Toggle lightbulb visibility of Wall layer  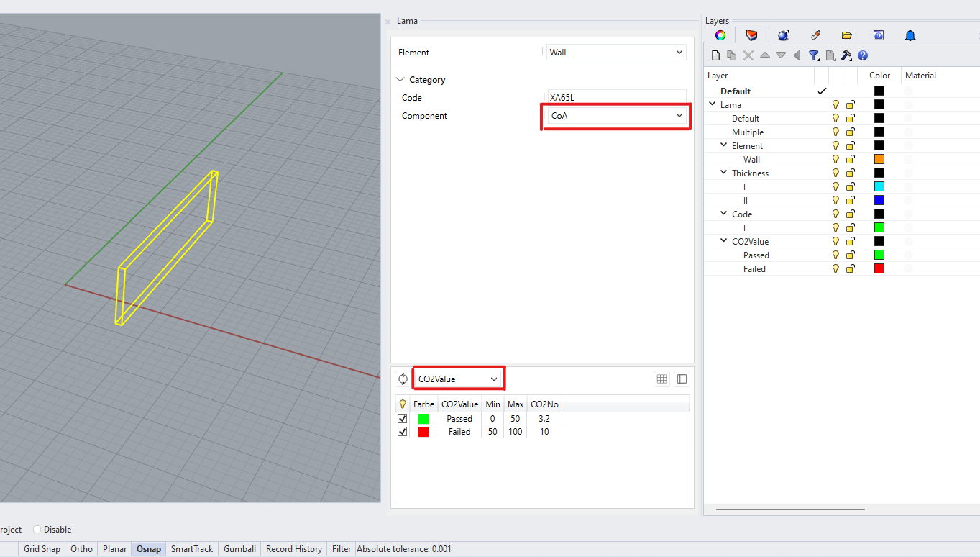click(x=835, y=159)
